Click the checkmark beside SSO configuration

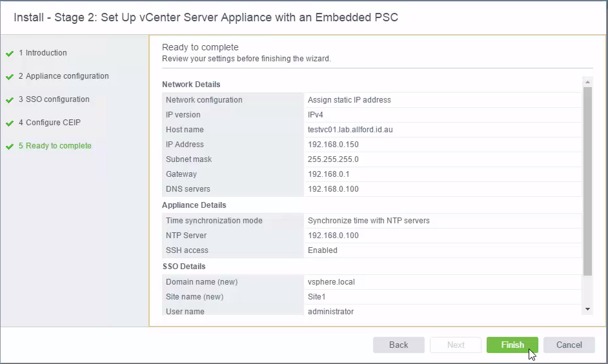[10, 100]
